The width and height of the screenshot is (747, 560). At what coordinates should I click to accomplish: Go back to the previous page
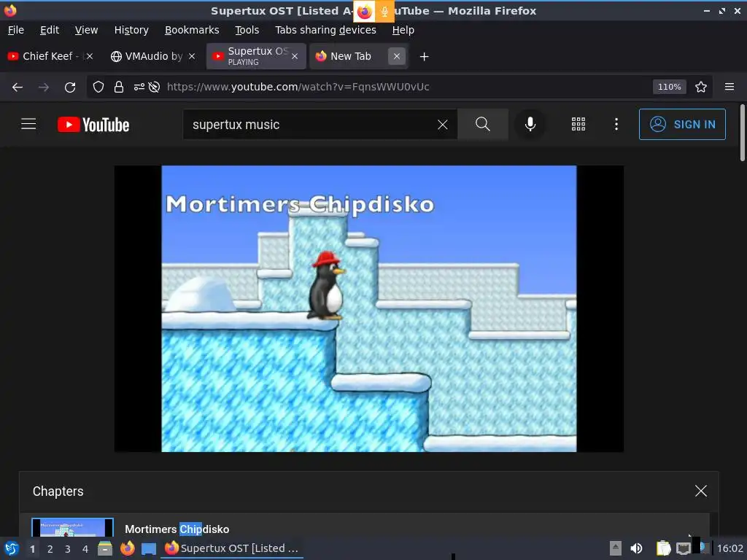[x=18, y=87]
